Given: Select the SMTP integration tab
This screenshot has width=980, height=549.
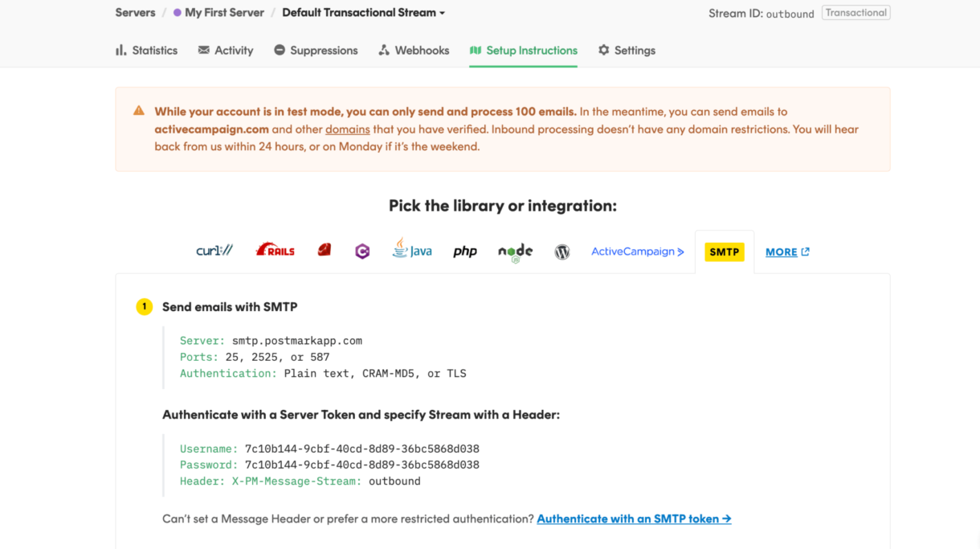Looking at the screenshot, I should [725, 252].
